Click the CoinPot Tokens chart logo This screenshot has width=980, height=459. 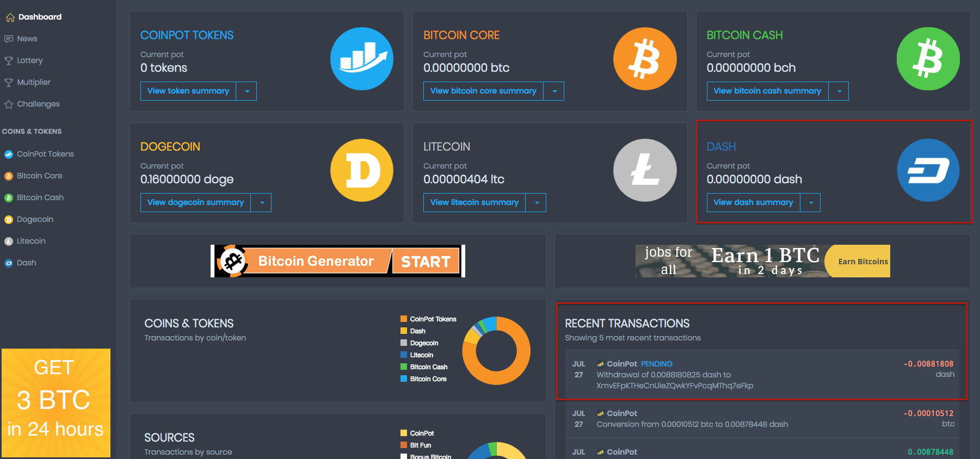click(x=362, y=59)
